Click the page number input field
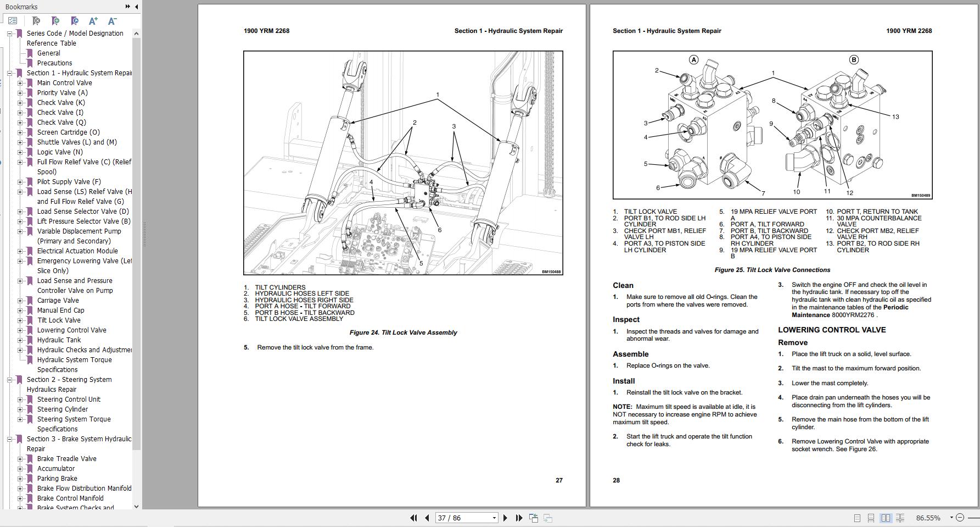 point(463,518)
